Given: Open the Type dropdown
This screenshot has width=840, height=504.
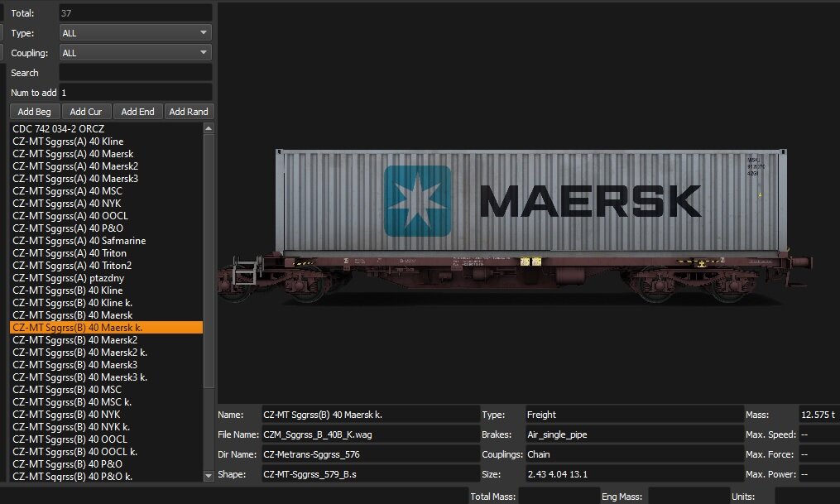Looking at the screenshot, I should click(x=136, y=33).
